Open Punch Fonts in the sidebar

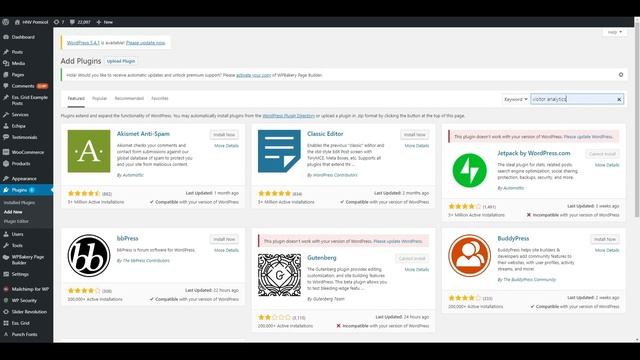coord(24,334)
